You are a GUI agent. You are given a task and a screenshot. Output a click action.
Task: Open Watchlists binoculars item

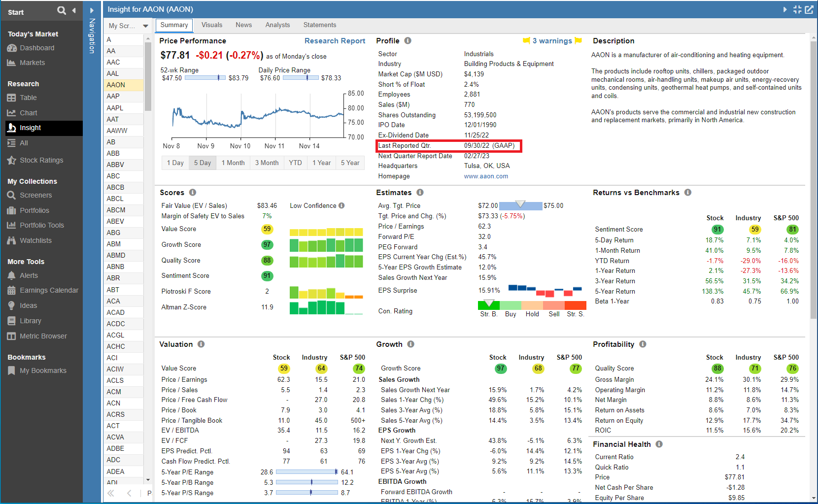click(35, 240)
